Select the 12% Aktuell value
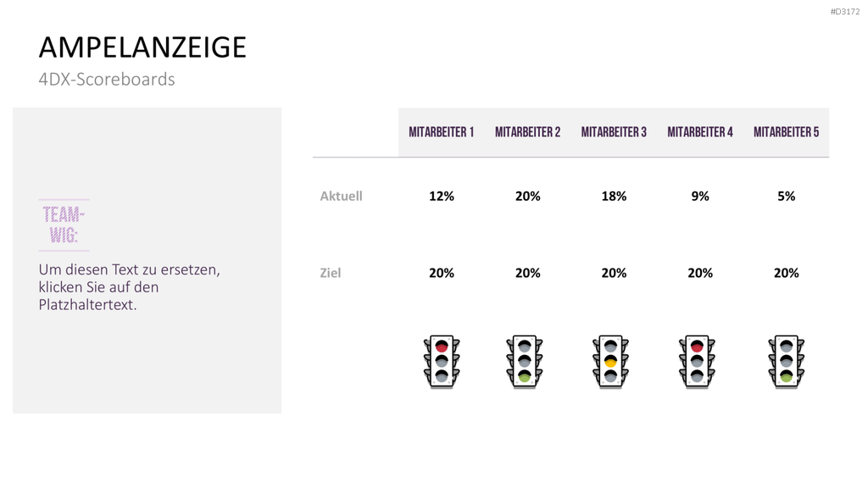The width and height of the screenshot is (868, 488). click(441, 196)
